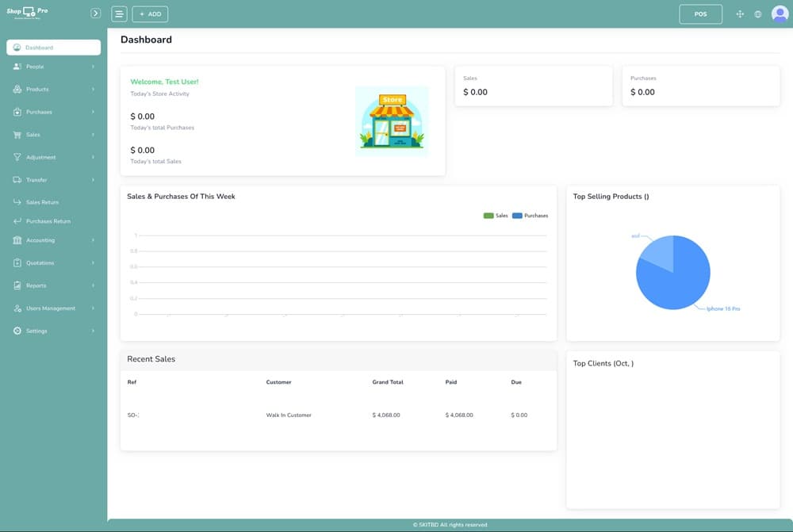This screenshot has height=532, width=793.
Task: Click the fullscreen arrows icon in header
Action: coord(740,14)
